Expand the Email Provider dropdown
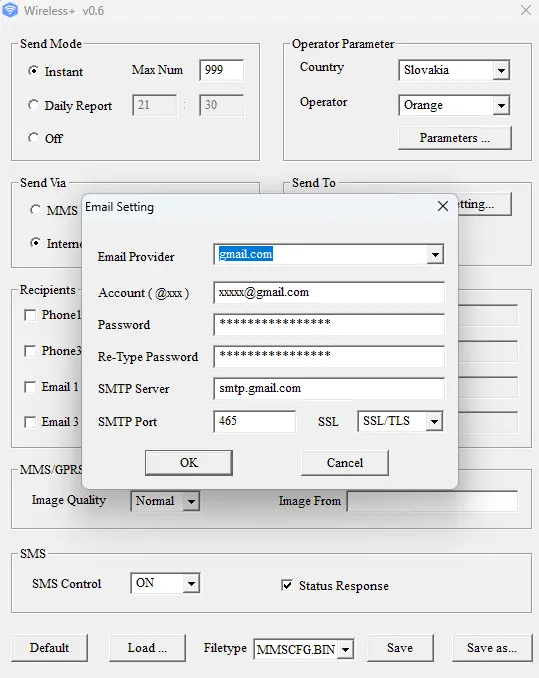 click(435, 255)
